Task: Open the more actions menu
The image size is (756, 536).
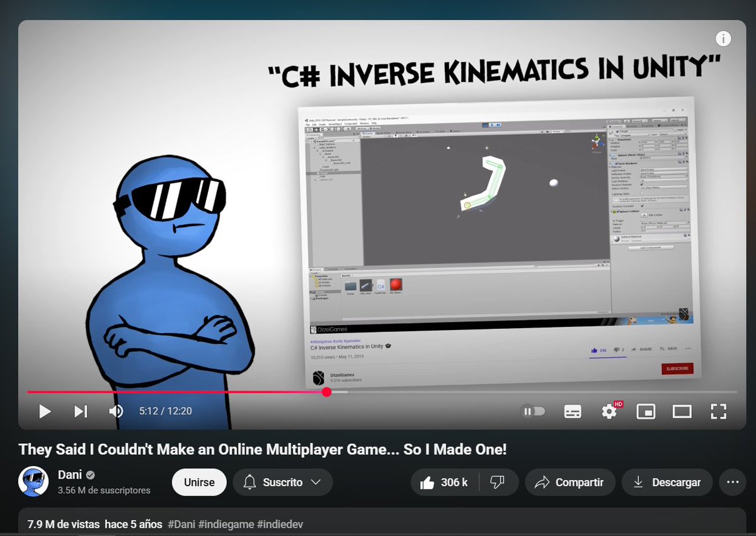Action: pos(732,482)
